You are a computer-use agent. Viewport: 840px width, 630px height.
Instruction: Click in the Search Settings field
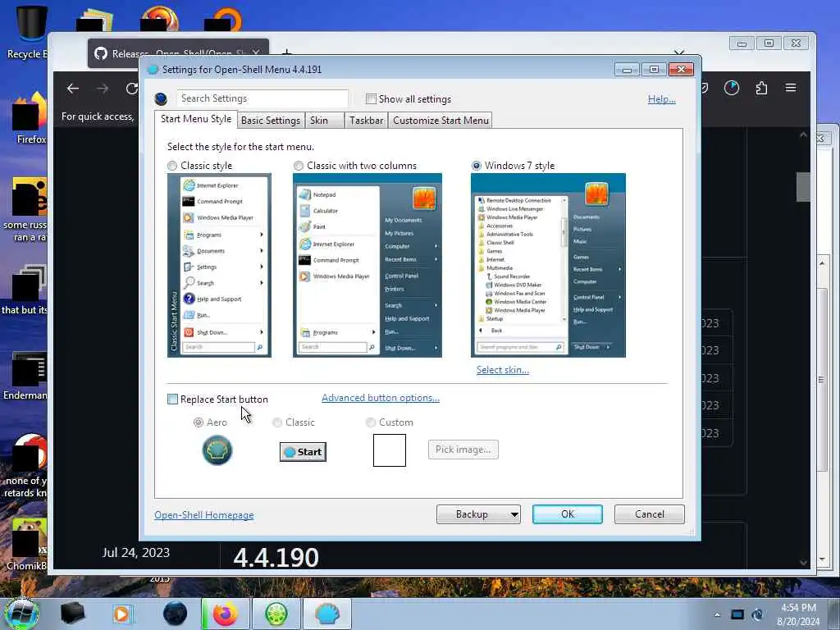click(262, 98)
